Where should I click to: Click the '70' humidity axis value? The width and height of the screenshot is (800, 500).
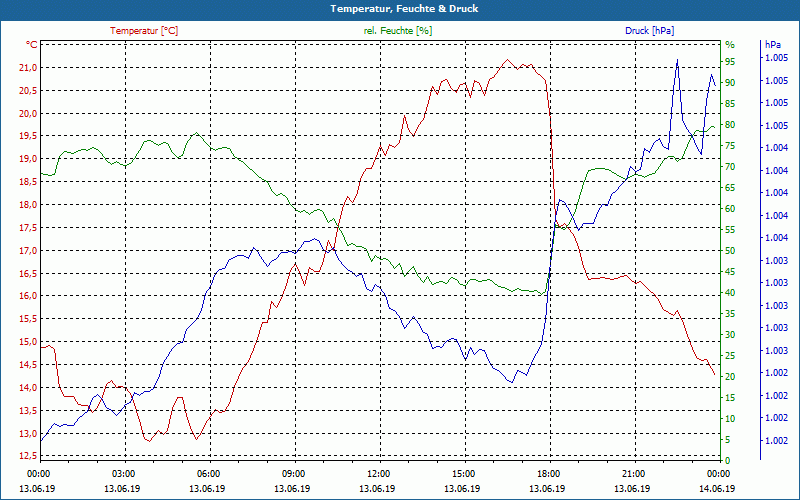[730, 167]
